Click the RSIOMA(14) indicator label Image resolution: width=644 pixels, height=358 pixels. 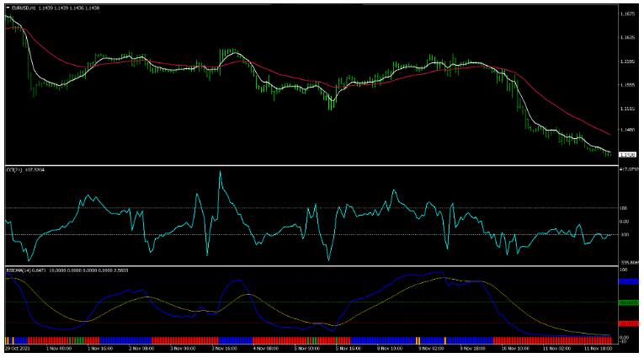coord(67,270)
